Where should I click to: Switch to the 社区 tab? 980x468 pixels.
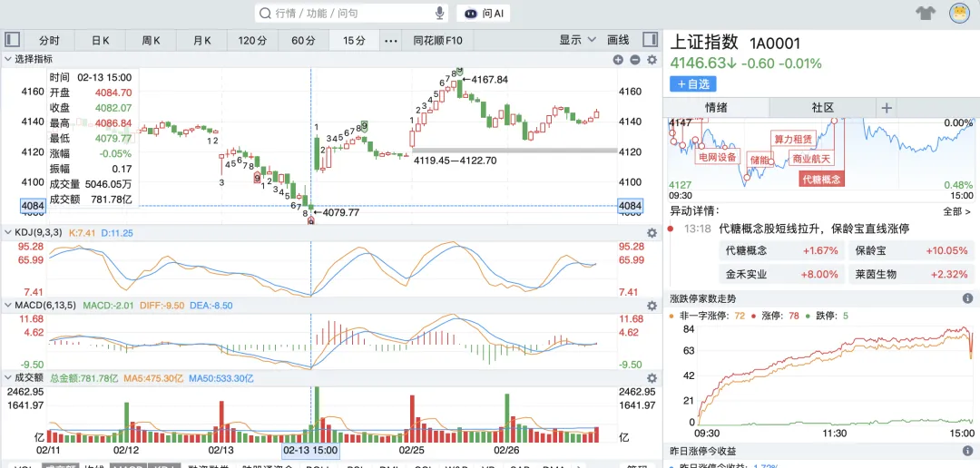click(x=822, y=108)
